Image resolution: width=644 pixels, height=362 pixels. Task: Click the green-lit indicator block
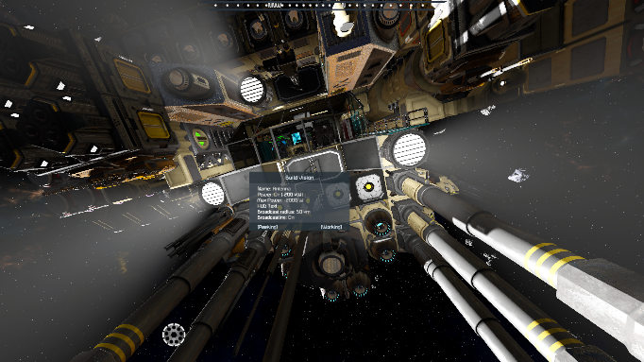pyautogui.click(x=200, y=139)
